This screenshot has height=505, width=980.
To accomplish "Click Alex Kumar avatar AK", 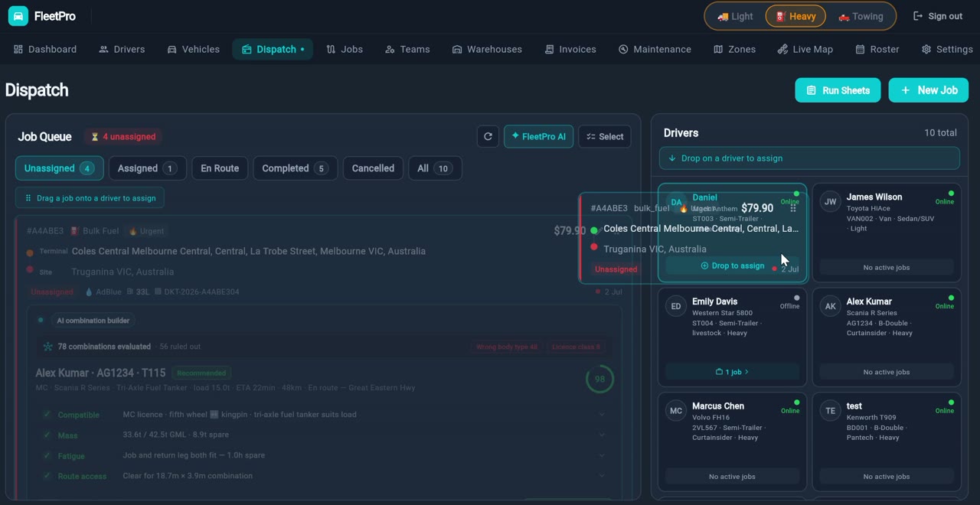I will pos(830,306).
